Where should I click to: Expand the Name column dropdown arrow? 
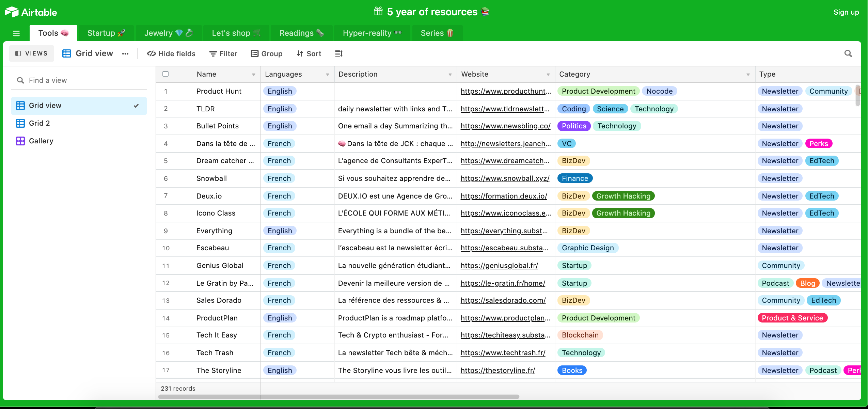pyautogui.click(x=253, y=74)
